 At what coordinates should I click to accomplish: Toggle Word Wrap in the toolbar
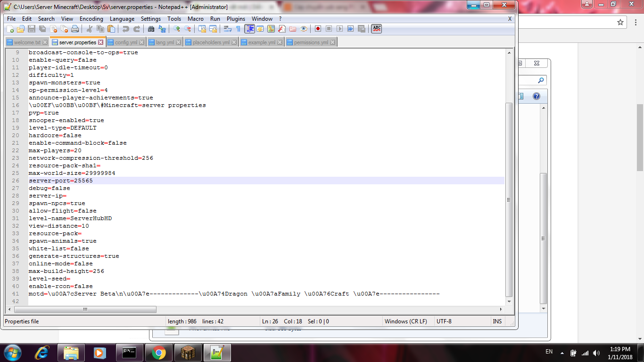[x=228, y=29]
